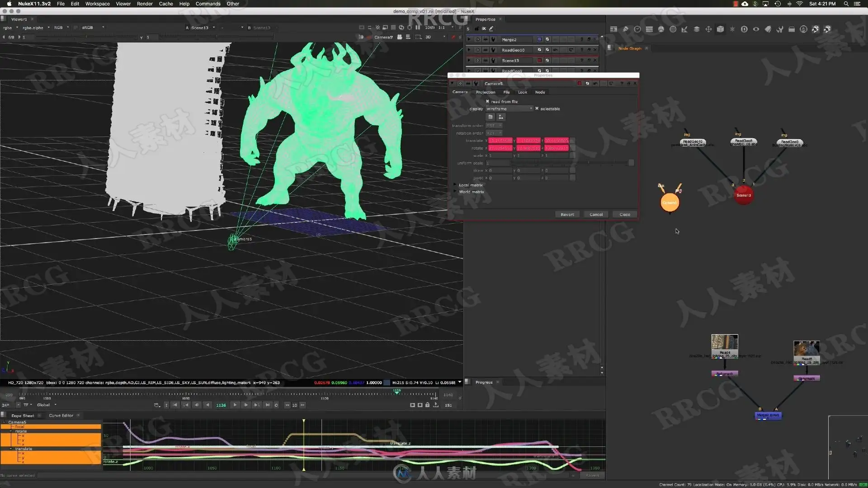Viewport: 868px width, 488px height.
Task: Open the Image nodes toolbar icon
Action: [x=613, y=29]
